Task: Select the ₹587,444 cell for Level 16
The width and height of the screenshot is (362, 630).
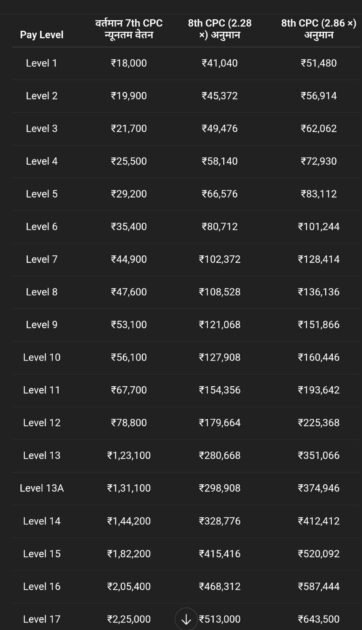Action: coord(319,587)
